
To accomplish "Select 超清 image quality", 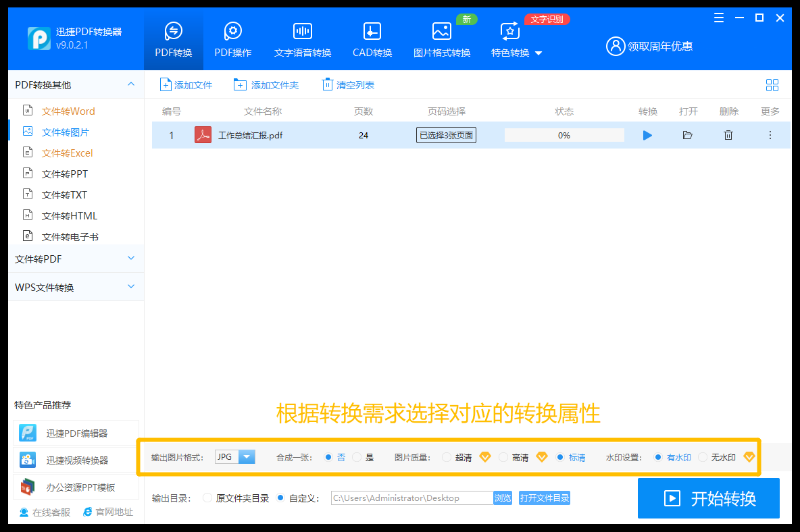I will tap(457, 458).
